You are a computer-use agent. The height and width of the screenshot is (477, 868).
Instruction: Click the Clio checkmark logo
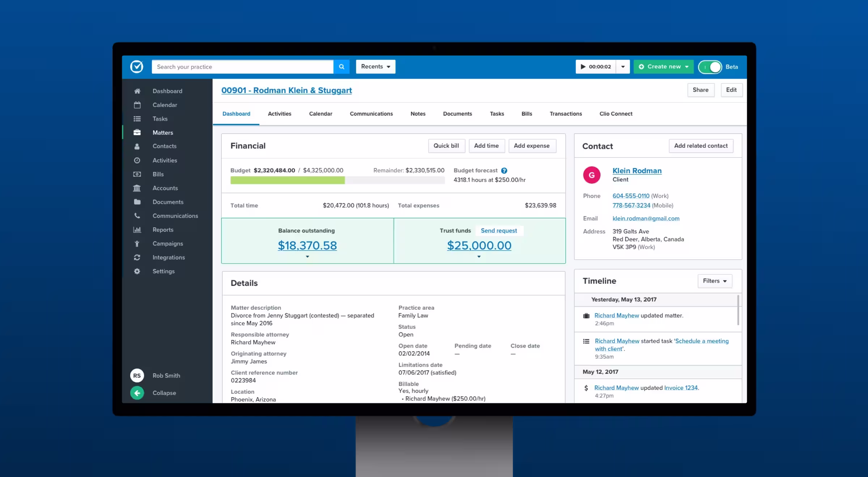click(x=137, y=66)
